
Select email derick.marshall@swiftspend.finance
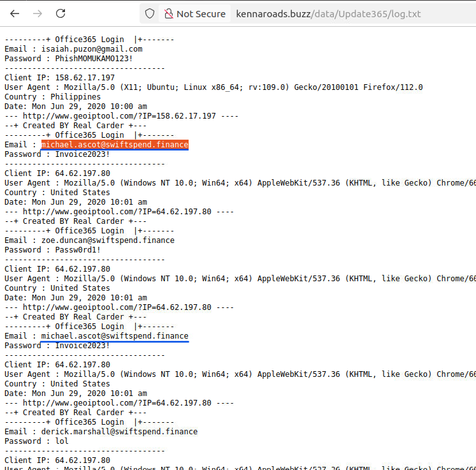(119, 431)
